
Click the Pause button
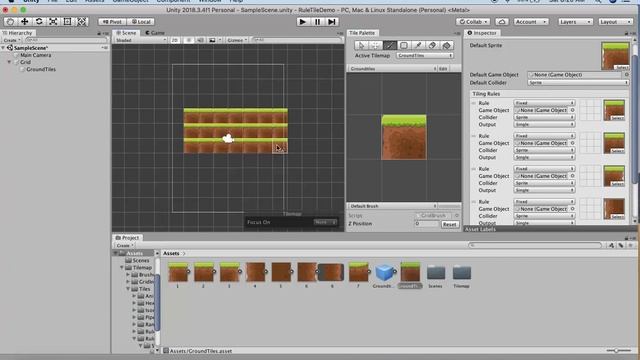tap(317, 22)
